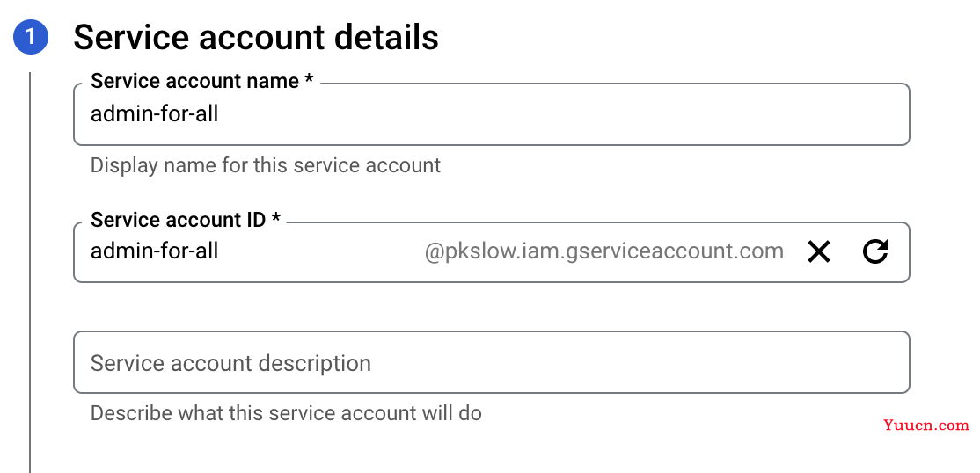Screen dimensions: 980x473
Task: Click 'Describe what this service account will do' hint
Action: [x=286, y=413]
